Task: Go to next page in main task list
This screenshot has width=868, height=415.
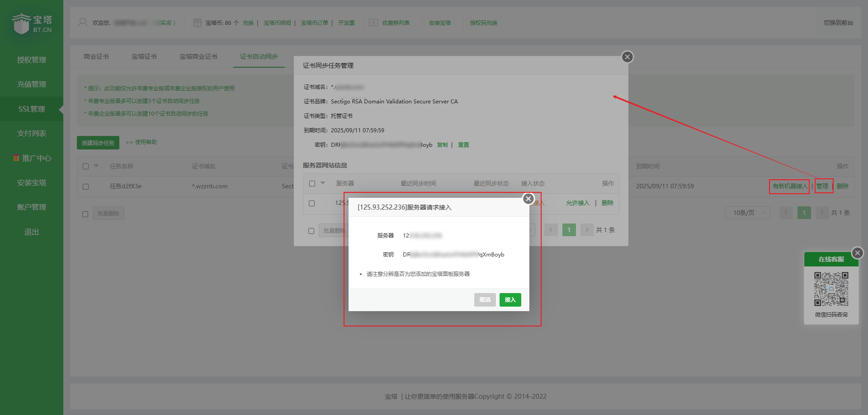Action: click(822, 213)
